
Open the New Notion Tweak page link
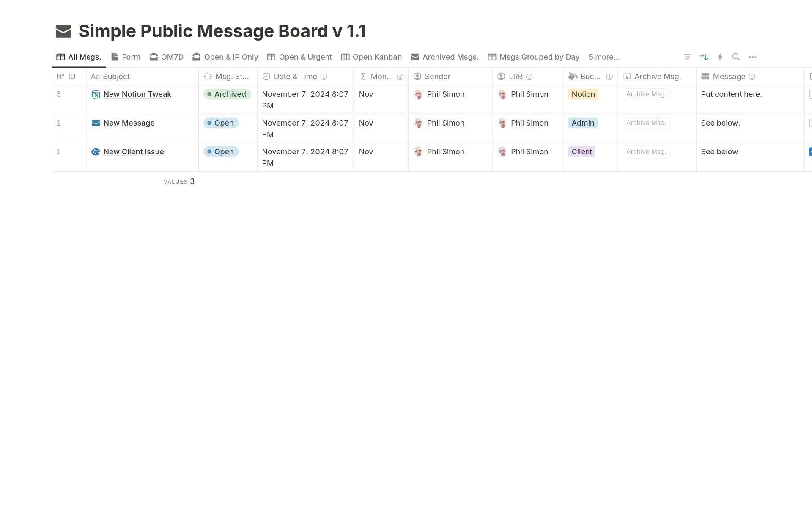point(137,94)
